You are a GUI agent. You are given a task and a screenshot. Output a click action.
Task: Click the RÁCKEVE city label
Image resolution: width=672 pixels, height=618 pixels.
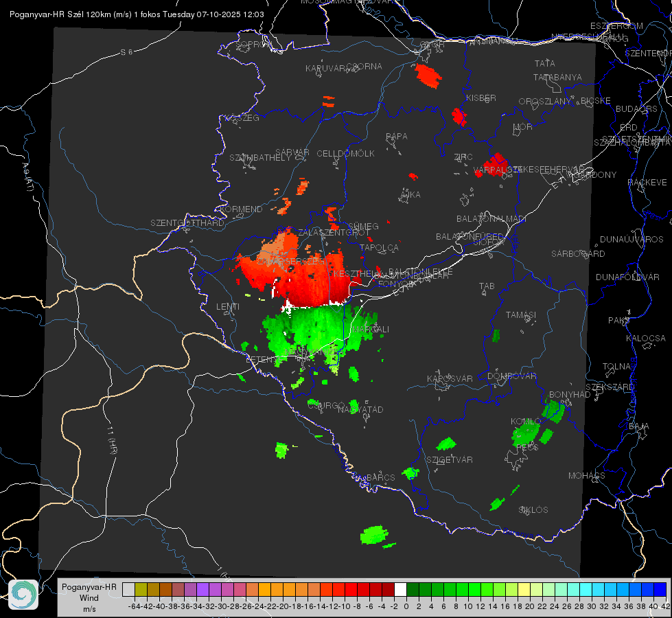pos(647,183)
